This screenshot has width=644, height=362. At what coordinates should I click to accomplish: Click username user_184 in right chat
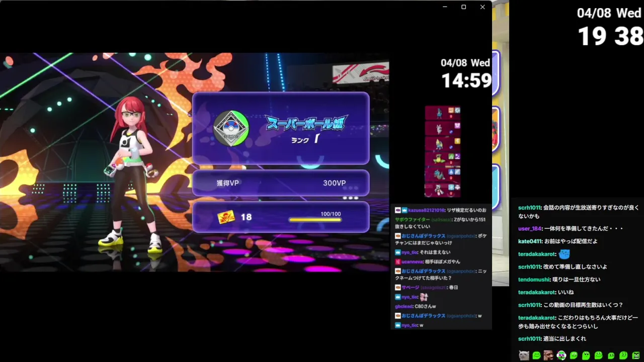530,228
